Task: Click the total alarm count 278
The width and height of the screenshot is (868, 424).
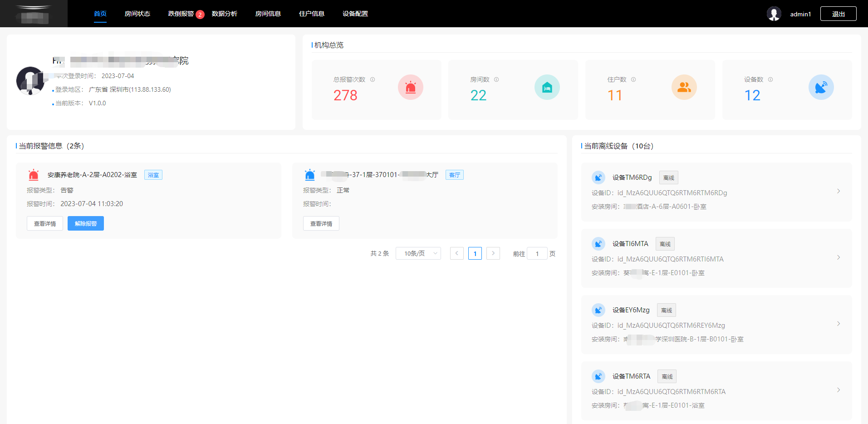Action: coord(345,95)
